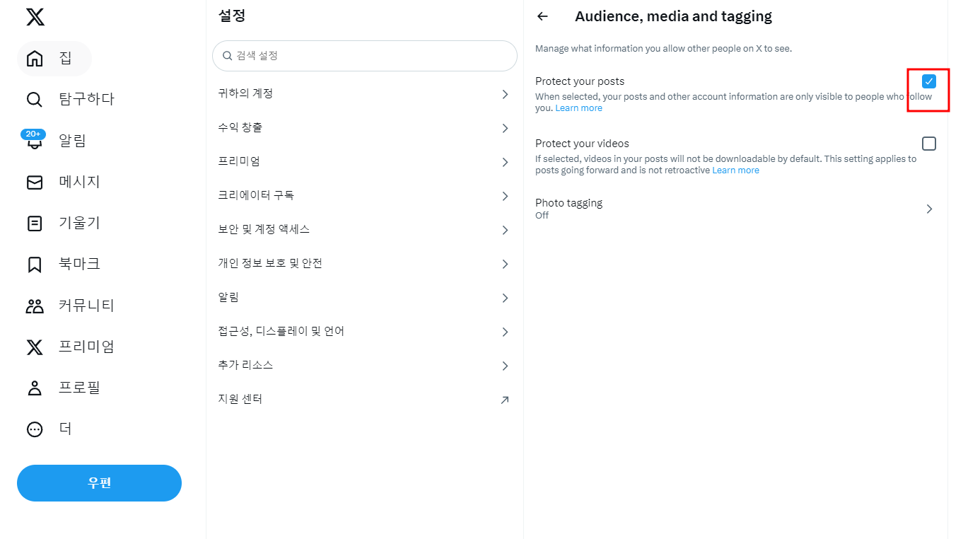Image resolution: width=980 pixels, height=539 pixels.
Task: Open 커뮤니티 with the people icon
Action: click(34, 305)
